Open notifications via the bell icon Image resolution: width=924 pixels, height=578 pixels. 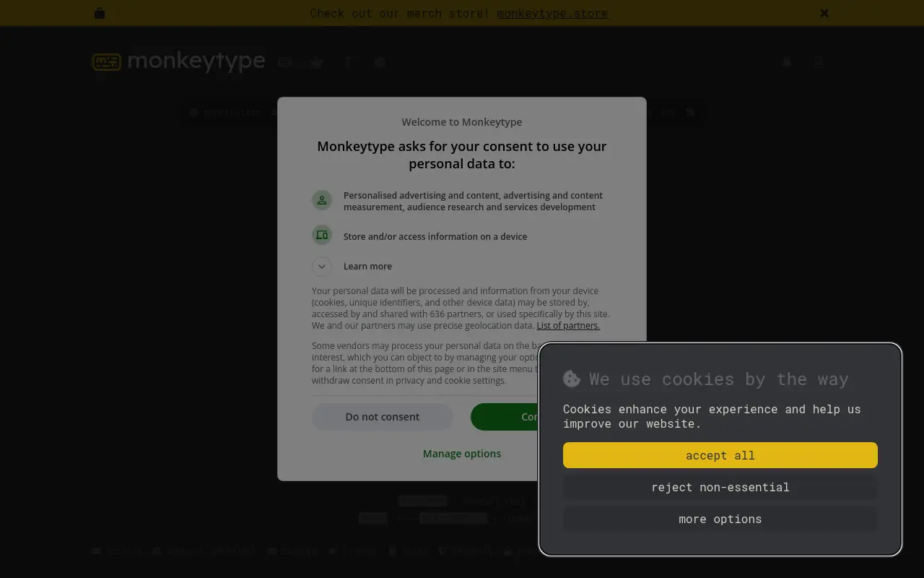click(787, 62)
